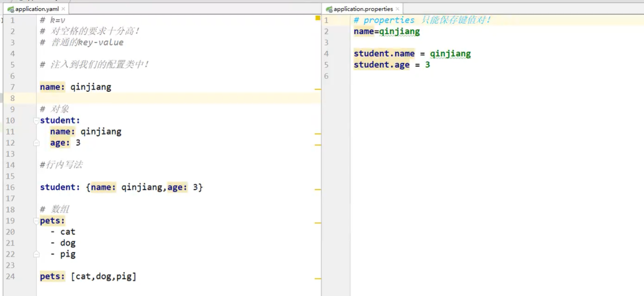
Task: Click the '#行内写法' comment
Action: [61, 165]
